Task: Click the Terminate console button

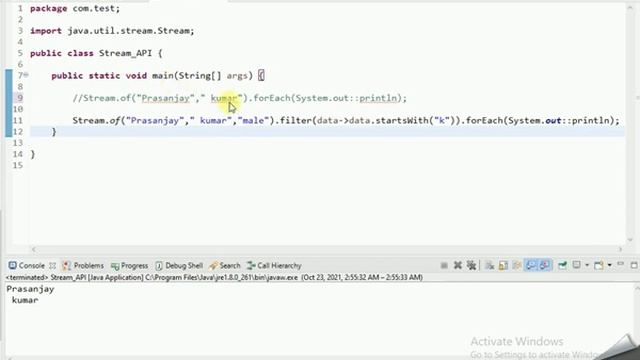Action: tap(444, 266)
